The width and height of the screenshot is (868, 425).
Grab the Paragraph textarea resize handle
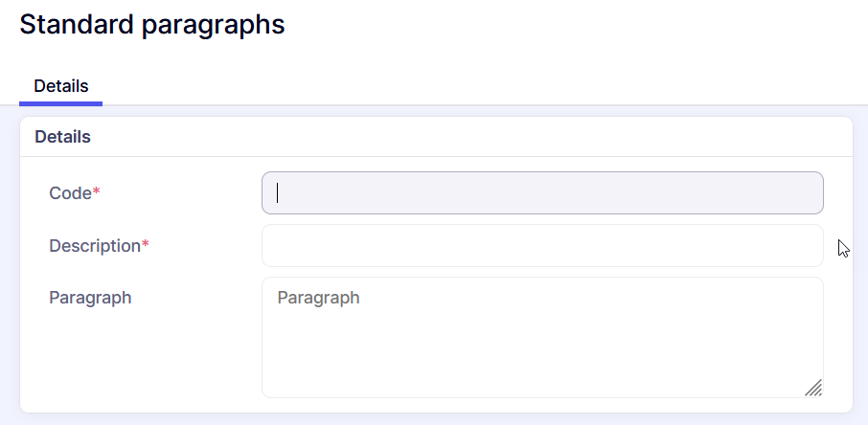[813, 388]
